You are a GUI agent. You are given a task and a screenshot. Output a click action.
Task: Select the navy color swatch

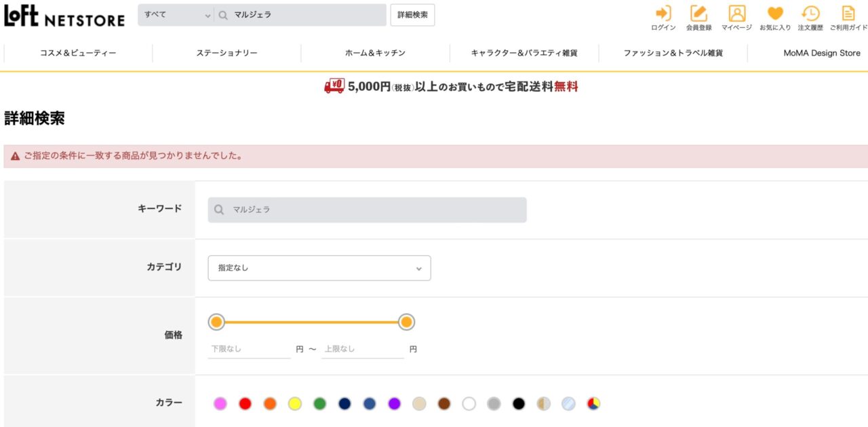tap(344, 404)
